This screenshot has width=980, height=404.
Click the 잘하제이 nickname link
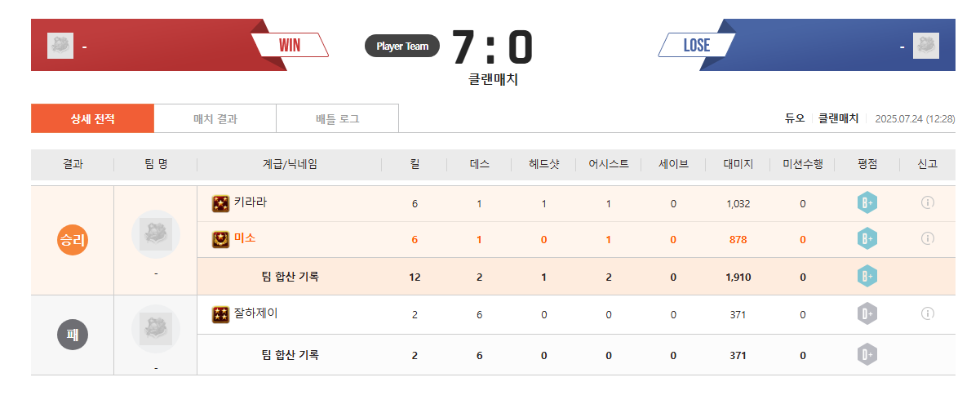pos(256,313)
